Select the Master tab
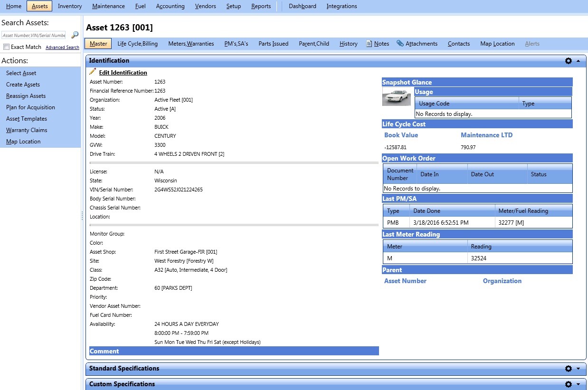Screen dimensions: 588x390 [98, 44]
